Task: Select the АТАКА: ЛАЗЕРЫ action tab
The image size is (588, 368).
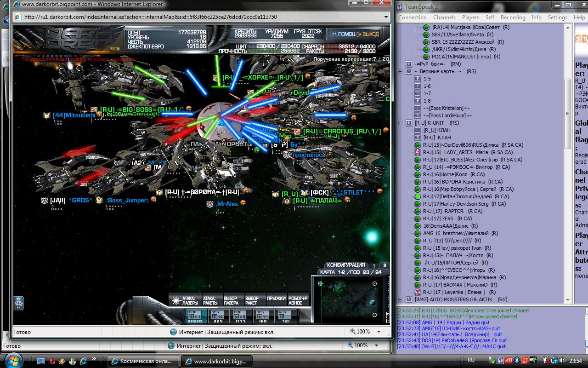Action: [184, 300]
